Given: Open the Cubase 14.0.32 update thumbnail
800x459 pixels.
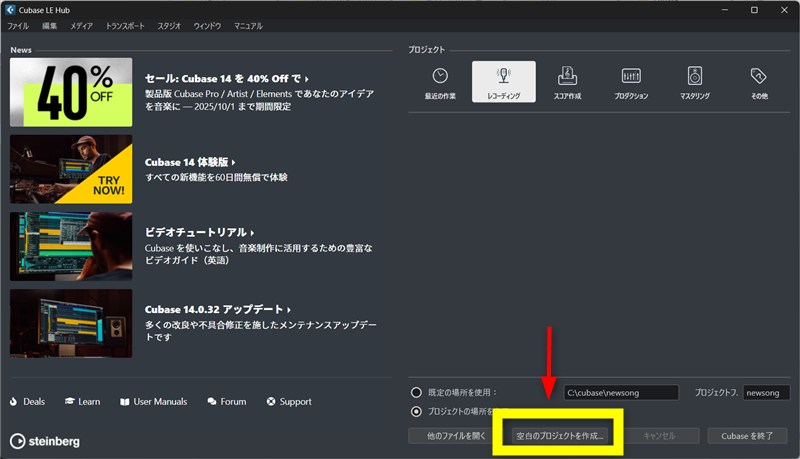Looking at the screenshot, I should (71, 323).
